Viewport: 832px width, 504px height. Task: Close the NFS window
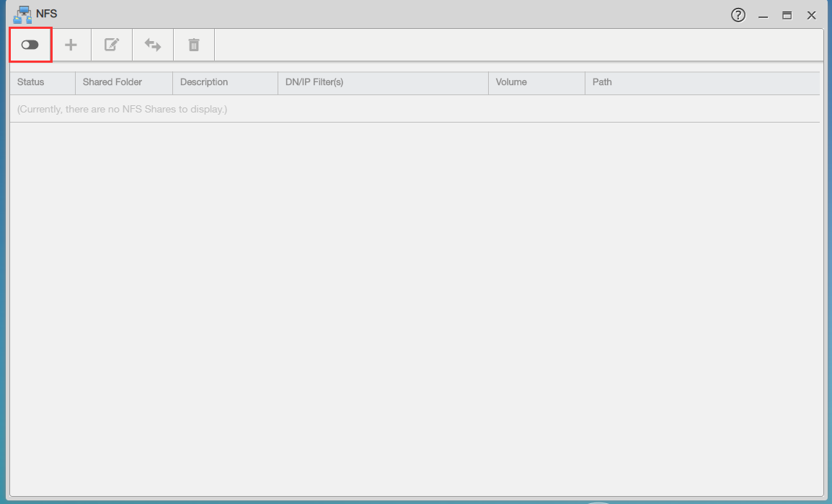[x=811, y=15]
